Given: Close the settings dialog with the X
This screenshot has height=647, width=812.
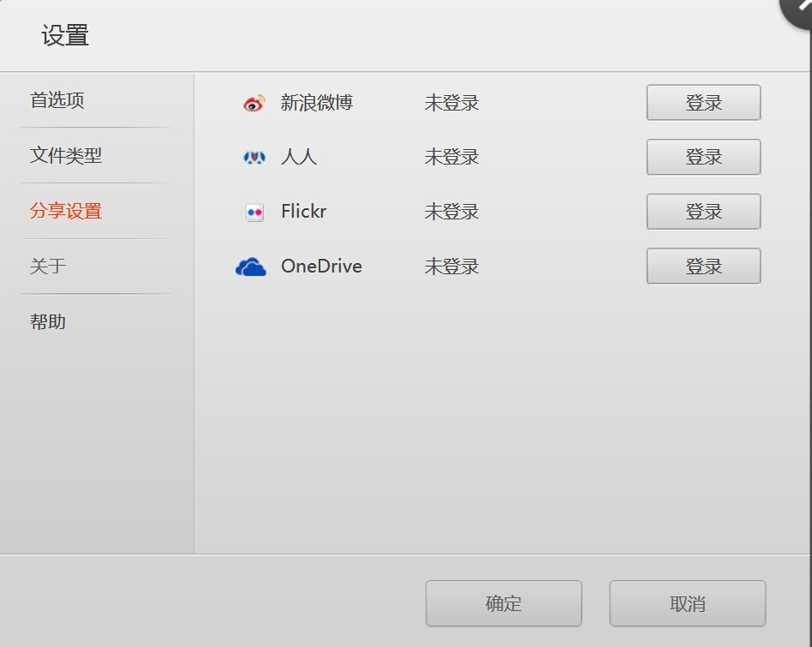Looking at the screenshot, I should click(x=801, y=9).
